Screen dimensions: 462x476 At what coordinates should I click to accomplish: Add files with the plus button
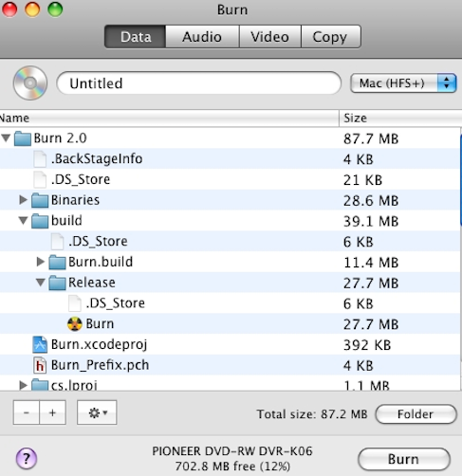pos(53,412)
